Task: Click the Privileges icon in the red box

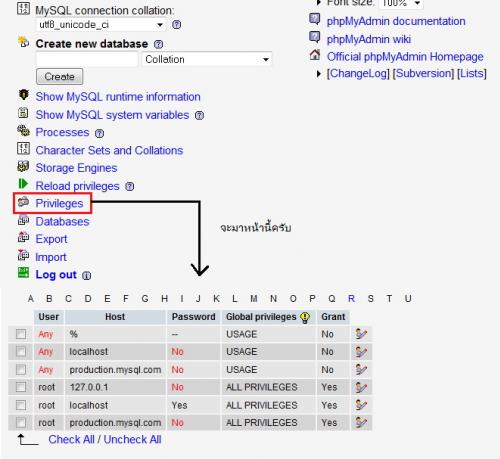Action: (23, 202)
